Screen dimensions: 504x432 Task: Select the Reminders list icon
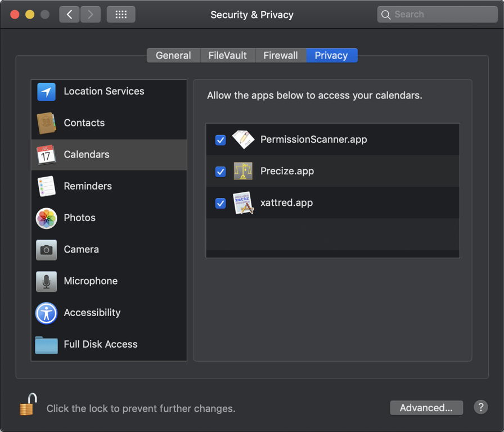coord(46,186)
